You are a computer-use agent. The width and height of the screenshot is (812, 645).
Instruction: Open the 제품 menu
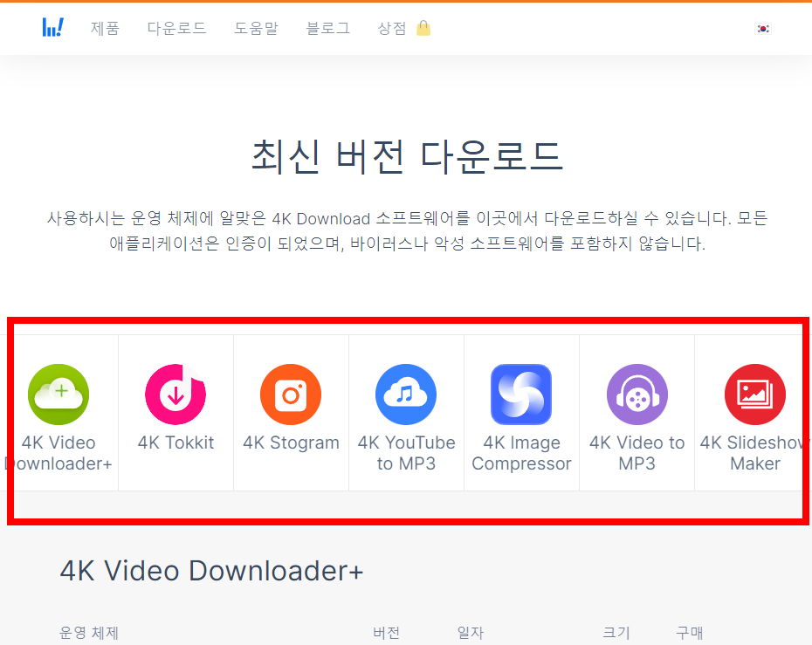coord(105,28)
